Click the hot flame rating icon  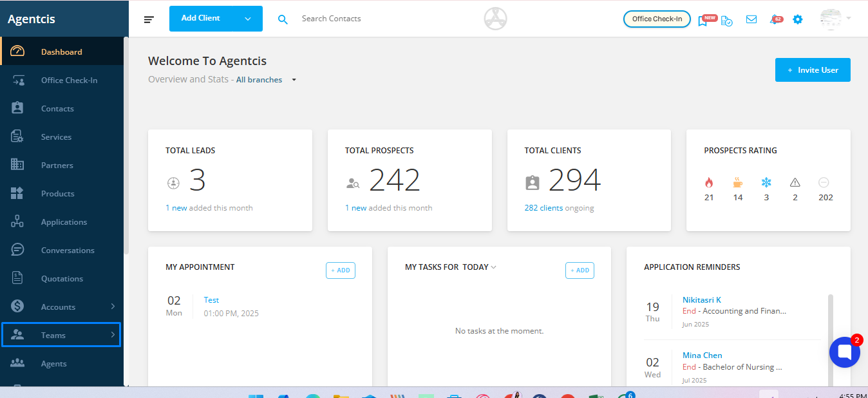[709, 183]
